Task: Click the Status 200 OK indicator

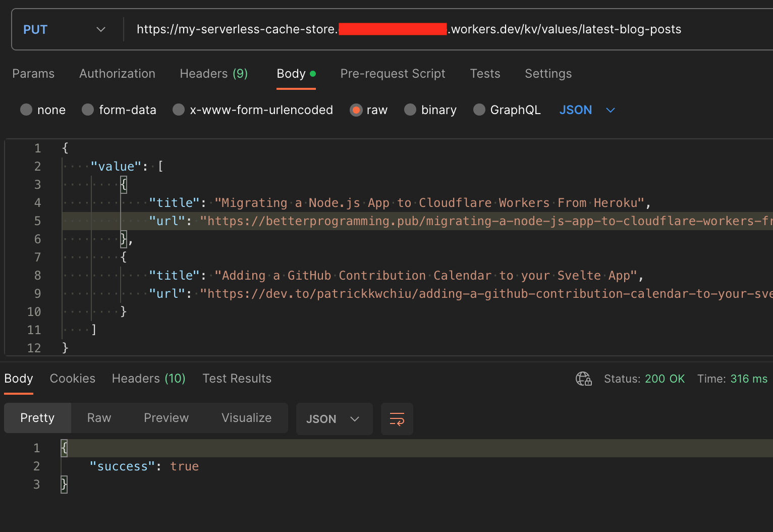Action: 644,379
